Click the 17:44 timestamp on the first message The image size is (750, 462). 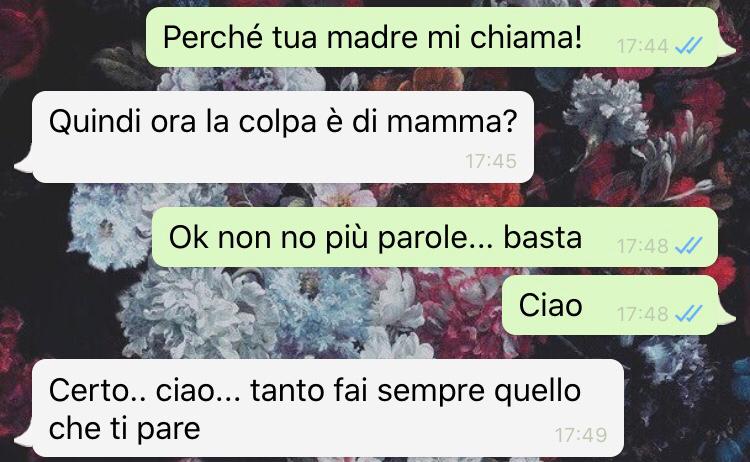click(x=642, y=47)
